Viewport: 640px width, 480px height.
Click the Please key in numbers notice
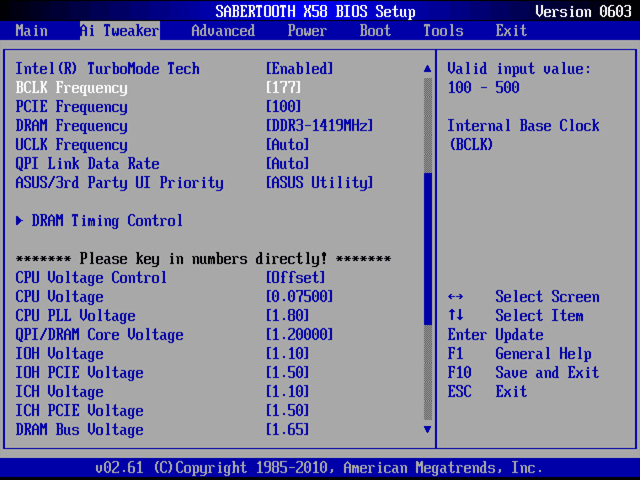[x=204, y=259]
